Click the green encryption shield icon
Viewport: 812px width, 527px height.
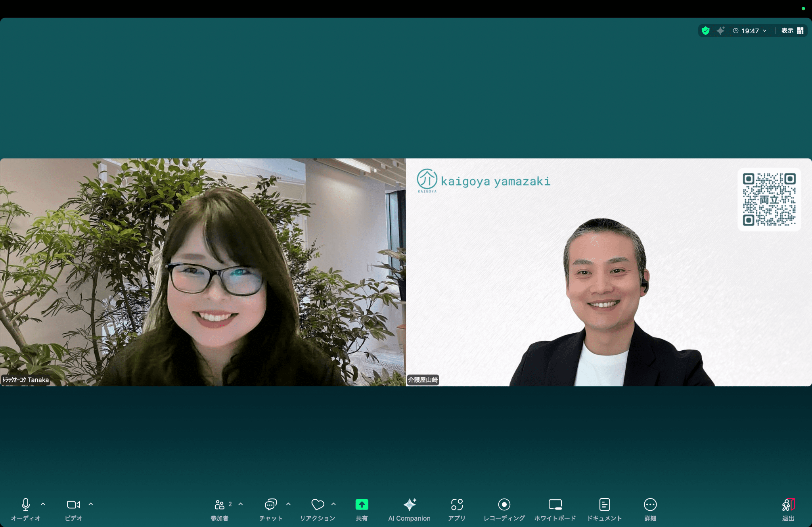(706, 31)
